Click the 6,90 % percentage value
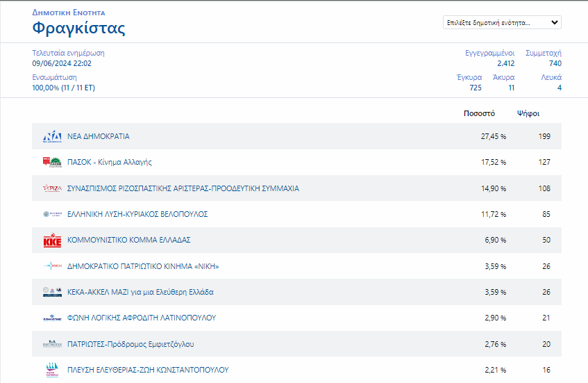The height and width of the screenshot is (383, 588). (496, 240)
